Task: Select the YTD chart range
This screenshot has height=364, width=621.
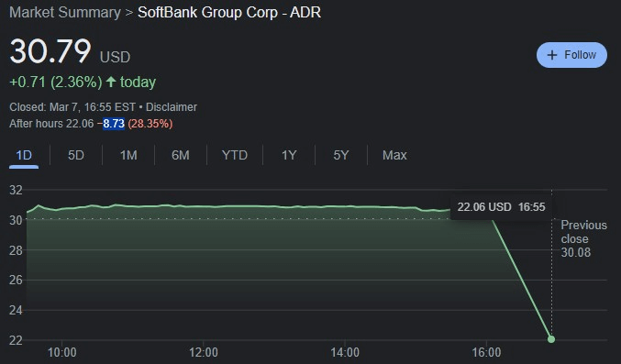Action: pyautogui.click(x=235, y=155)
